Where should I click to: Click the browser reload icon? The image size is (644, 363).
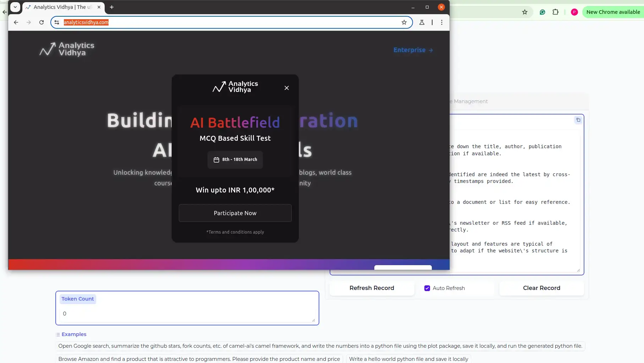tap(42, 22)
